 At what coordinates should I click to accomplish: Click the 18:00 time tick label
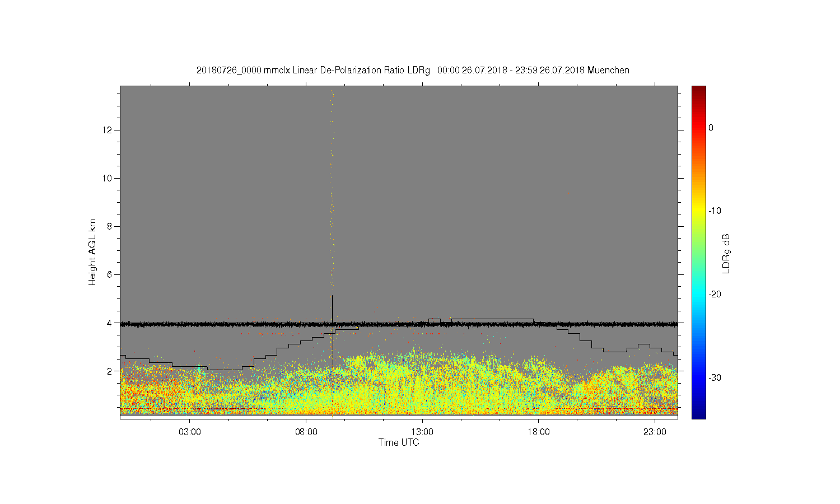click(x=539, y=432)
